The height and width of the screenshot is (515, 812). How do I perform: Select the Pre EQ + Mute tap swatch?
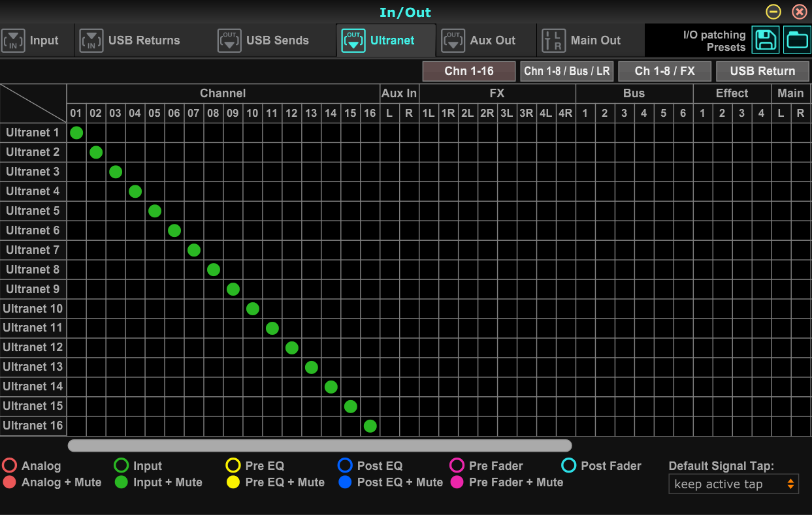[233, 482]
